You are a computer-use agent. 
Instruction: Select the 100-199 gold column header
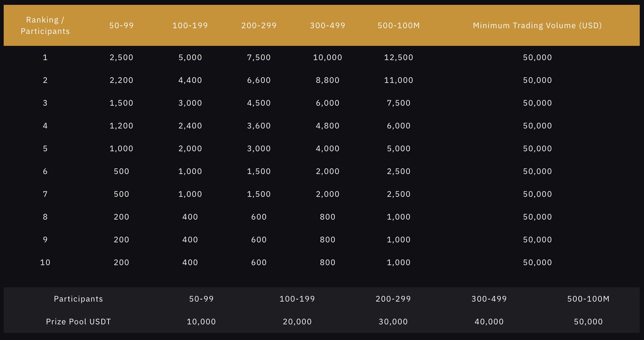coord(190,26)
